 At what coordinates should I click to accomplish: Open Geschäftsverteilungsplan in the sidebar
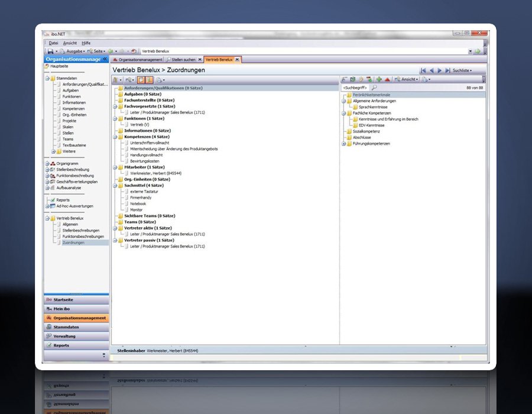[77, 182]
